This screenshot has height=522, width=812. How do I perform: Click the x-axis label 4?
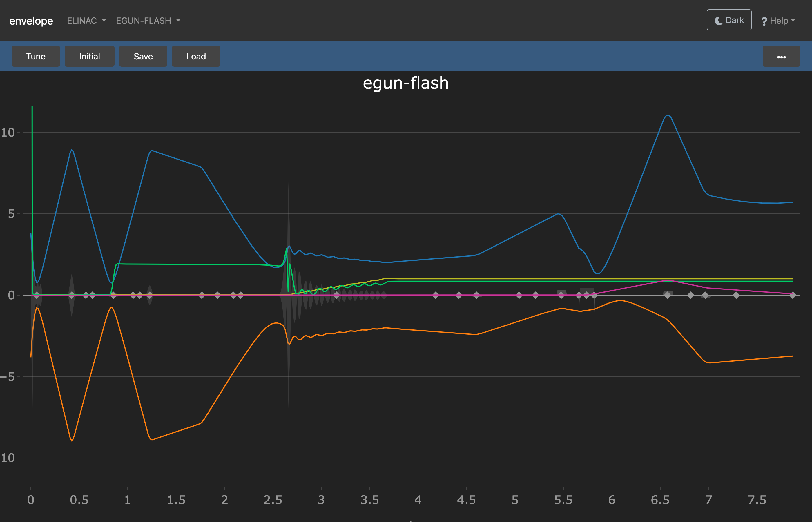(418, 500)
